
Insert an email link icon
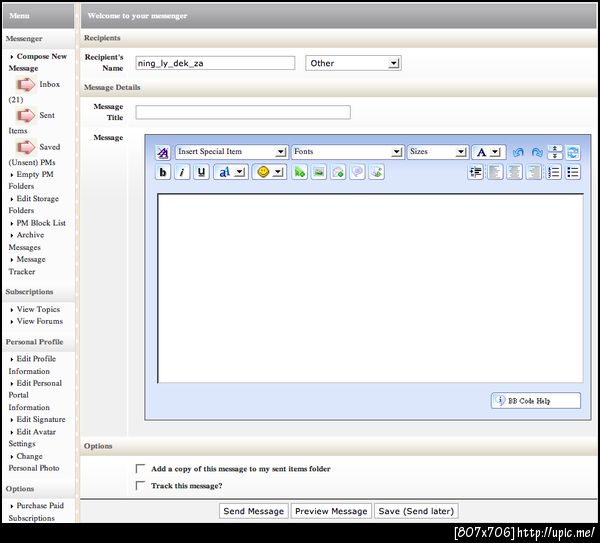click(338, 172)
